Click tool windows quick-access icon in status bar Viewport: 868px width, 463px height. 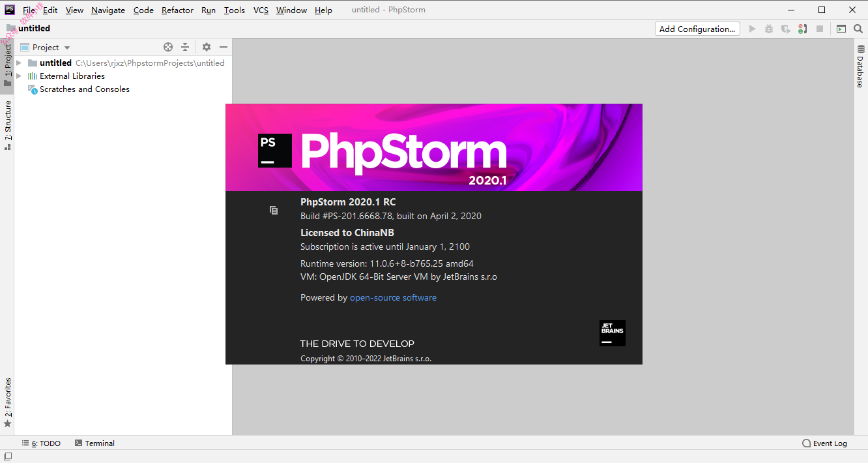8,456
